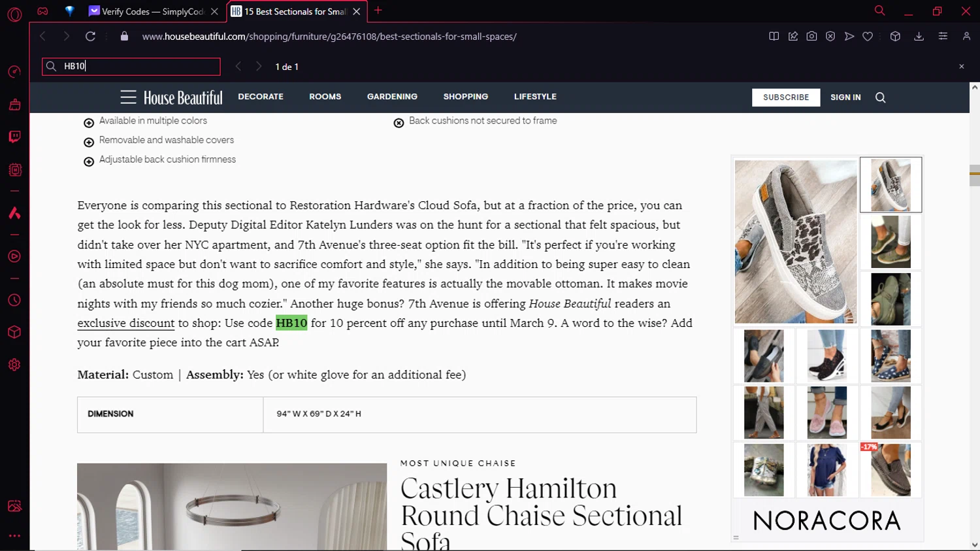Open the ROOMS menu
This screenshot has height=551, width=980.
[x=325, y=97]
